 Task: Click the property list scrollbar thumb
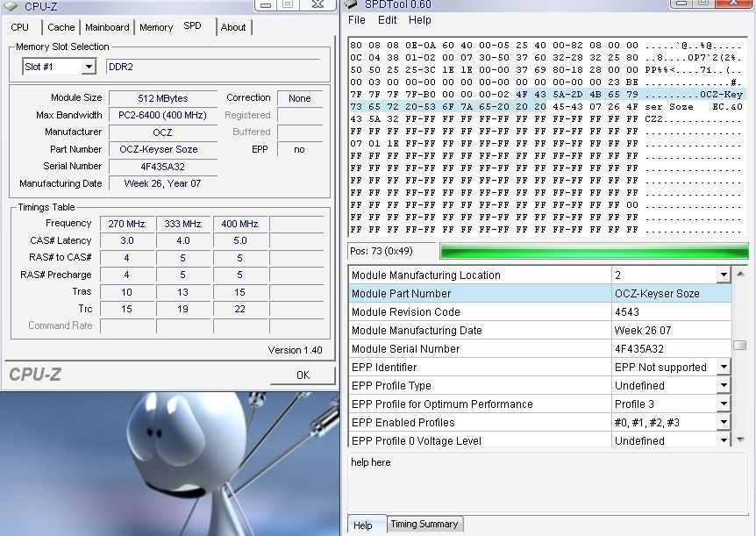[740, 345]
